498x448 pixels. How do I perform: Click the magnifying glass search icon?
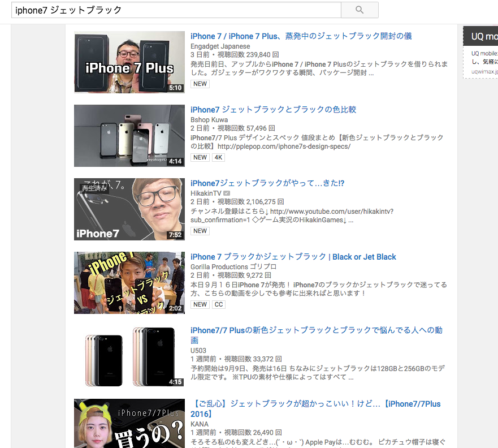pyautogui.click(x=360, y=10)
